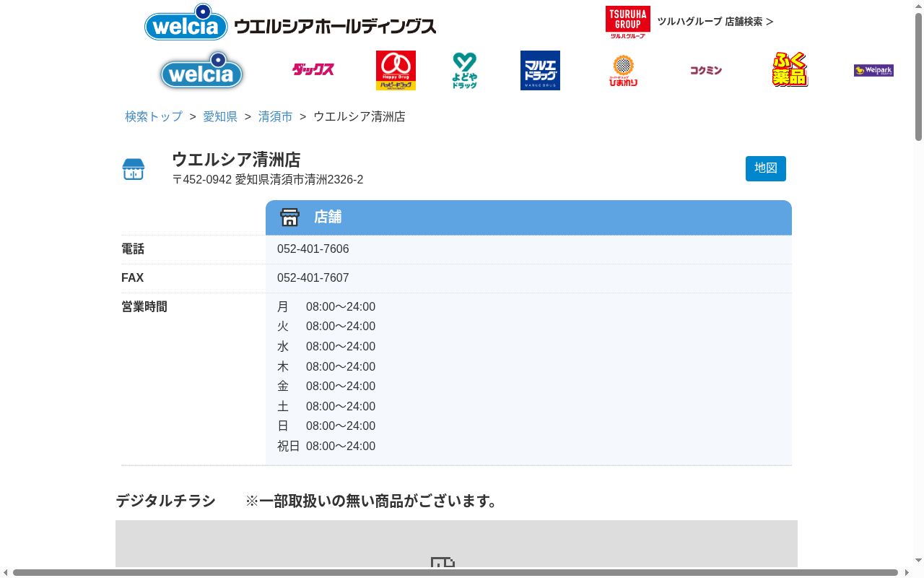This screenshot has width=924, height=578.
Task: Click the 祝日 08:00～24:00 hours row
Action: 326,447
